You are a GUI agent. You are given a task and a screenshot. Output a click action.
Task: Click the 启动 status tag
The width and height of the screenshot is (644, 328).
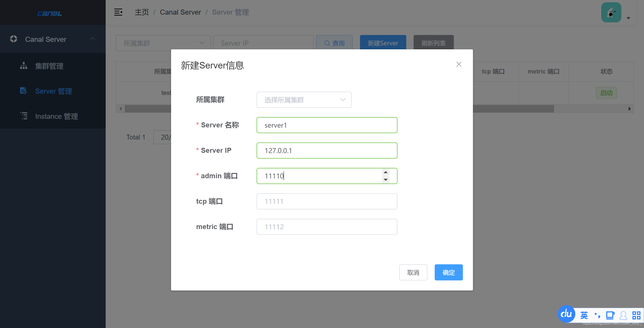click(x=606, y=93)
